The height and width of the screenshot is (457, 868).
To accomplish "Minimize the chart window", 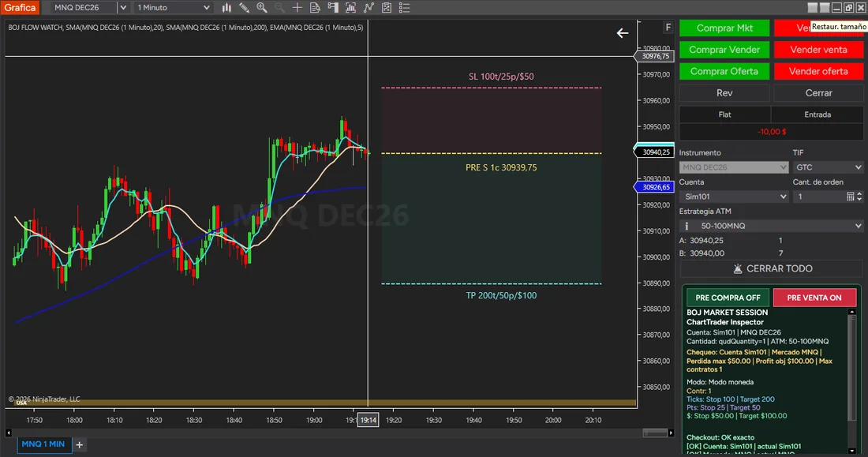I will tap(836, 8).
